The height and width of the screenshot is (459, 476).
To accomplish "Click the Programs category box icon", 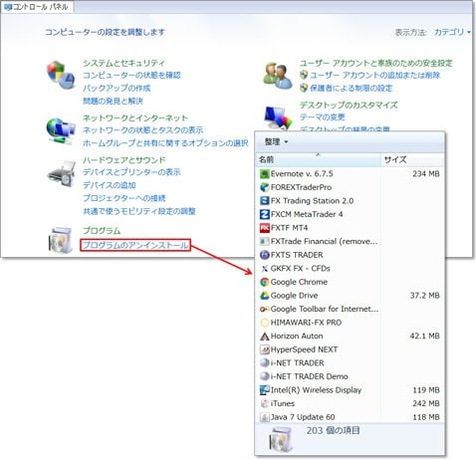I will click(61, 240).
